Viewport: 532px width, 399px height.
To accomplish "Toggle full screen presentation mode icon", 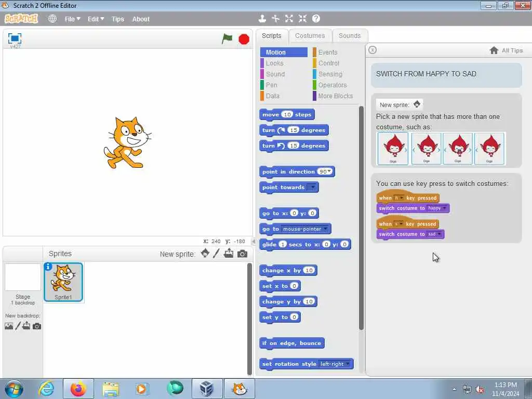I will click(x=15, y=38).
